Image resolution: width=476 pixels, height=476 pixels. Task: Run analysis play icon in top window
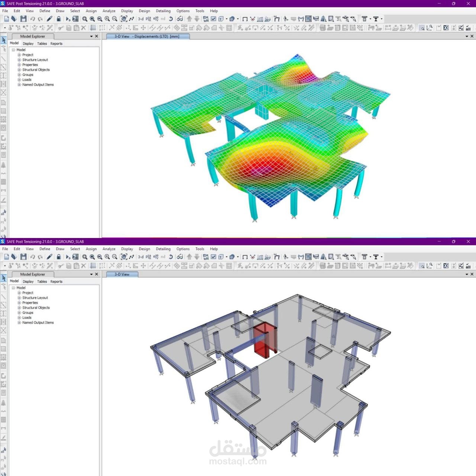pos(68,19)
